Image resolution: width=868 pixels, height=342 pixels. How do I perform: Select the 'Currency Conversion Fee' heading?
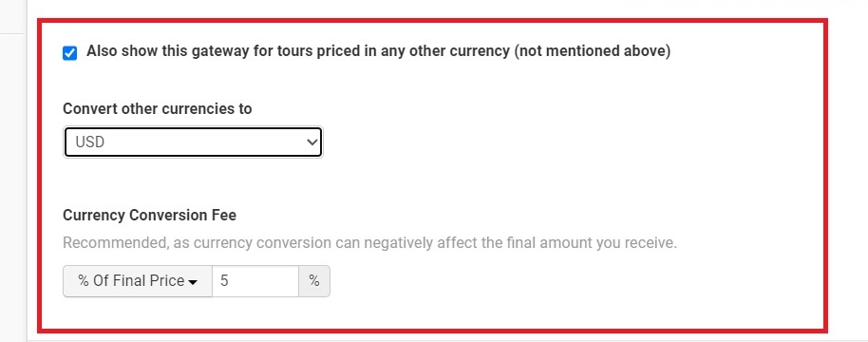point(149,216)
